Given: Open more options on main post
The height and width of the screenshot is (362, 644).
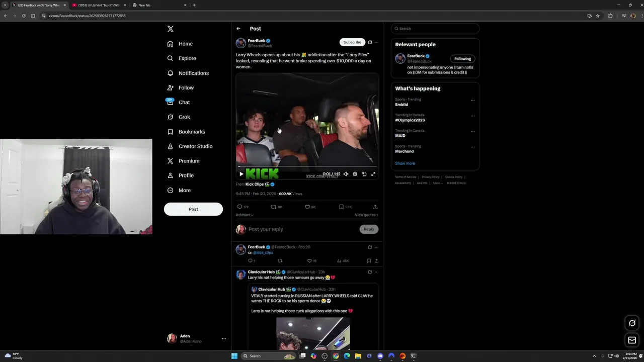Looking at the screenshot, I should coord(376,42).
